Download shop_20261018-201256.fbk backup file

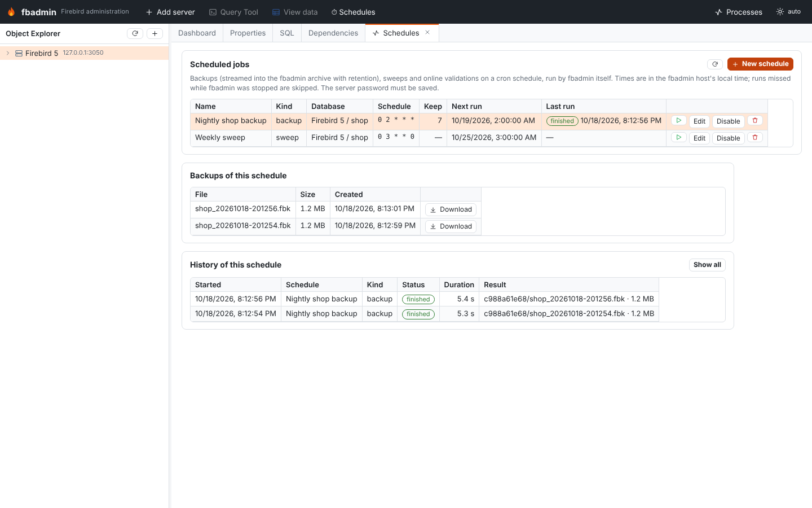(451, 209)
